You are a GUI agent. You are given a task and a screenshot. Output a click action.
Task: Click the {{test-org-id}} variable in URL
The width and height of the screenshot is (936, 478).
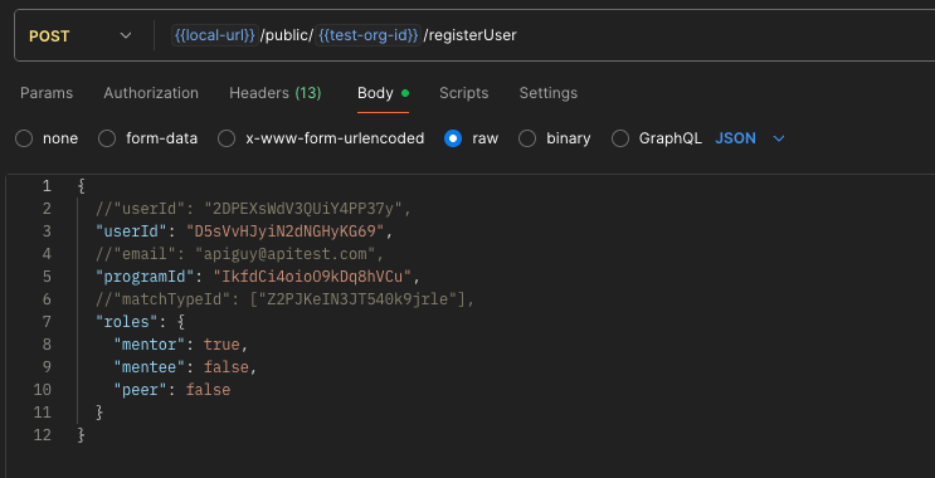point(368,36)
